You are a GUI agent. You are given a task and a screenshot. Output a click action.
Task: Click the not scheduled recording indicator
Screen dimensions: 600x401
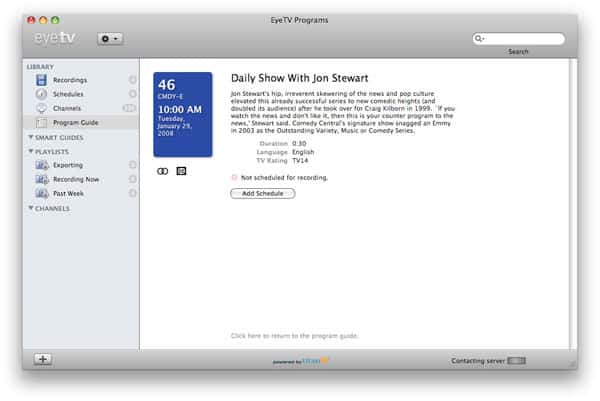point(234,177)
